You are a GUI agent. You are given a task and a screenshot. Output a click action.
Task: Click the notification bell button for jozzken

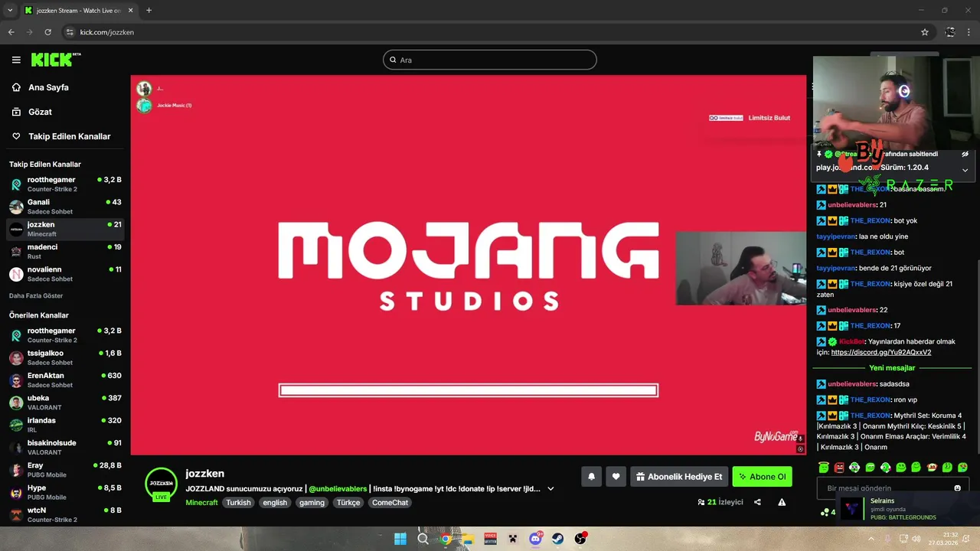click(x=591, y=477)
